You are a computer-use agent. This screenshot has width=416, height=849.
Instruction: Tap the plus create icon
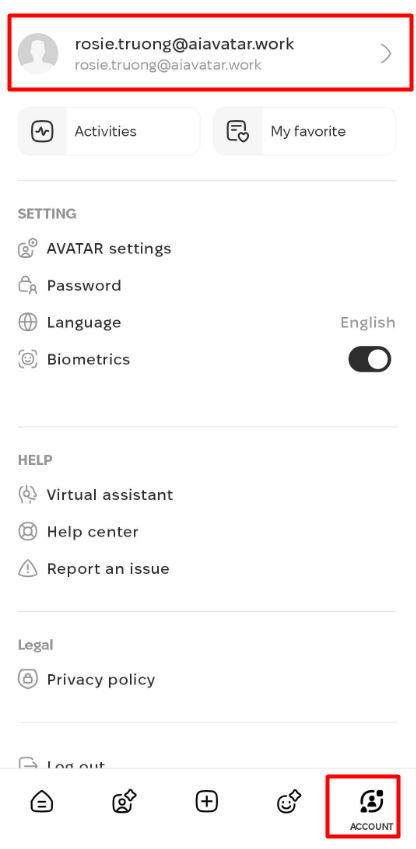click(x=206, y=801)
